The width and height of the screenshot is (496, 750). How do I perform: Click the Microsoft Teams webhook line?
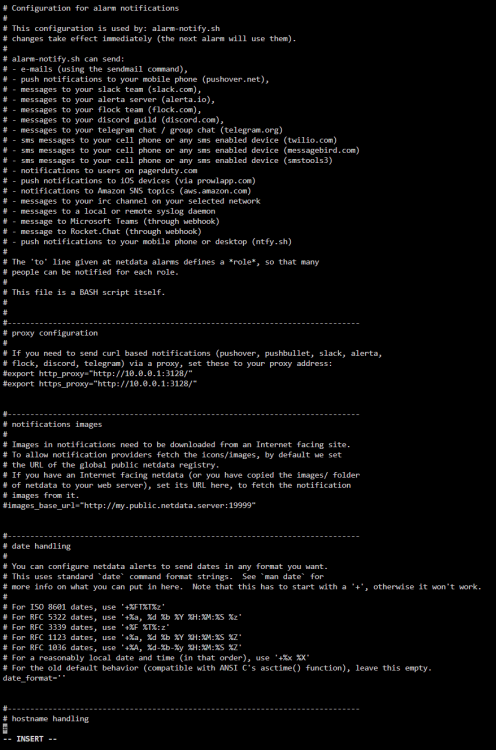pyautogui.click(x=111, y=221)
